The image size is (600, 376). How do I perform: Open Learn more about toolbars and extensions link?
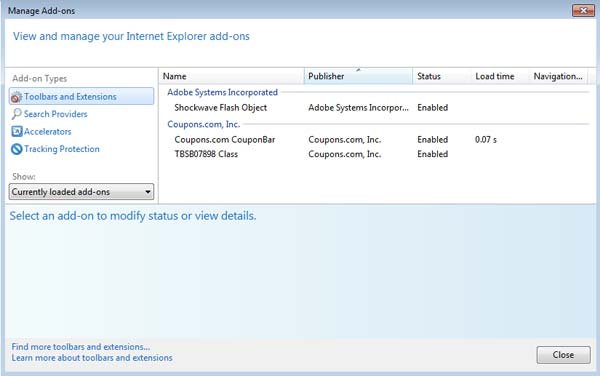coord(92,358)
